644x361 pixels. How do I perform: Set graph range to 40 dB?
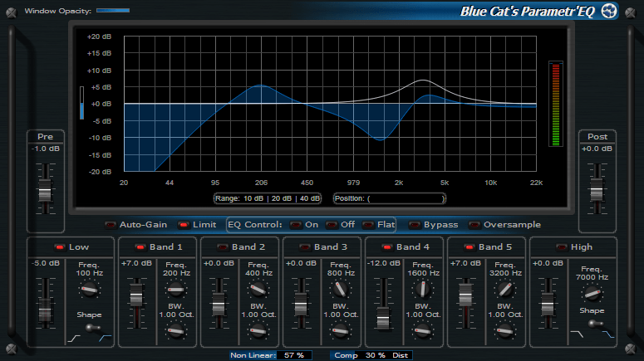(x=310, y=198)
